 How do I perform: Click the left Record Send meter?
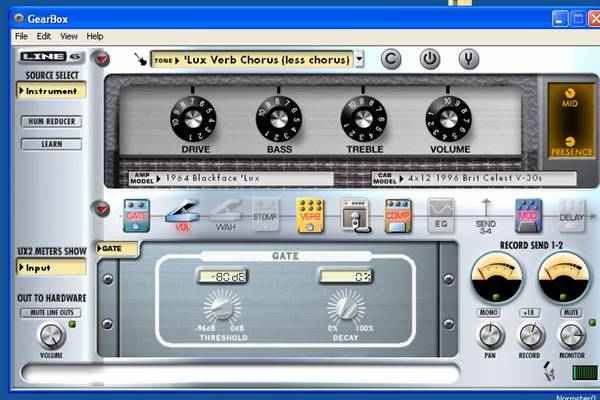497,278
